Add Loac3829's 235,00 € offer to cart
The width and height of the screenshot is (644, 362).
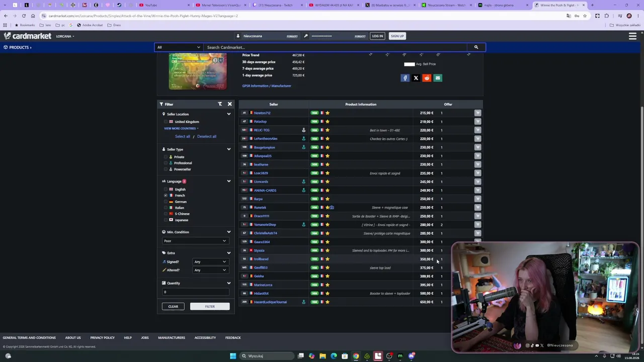(477, 173)
